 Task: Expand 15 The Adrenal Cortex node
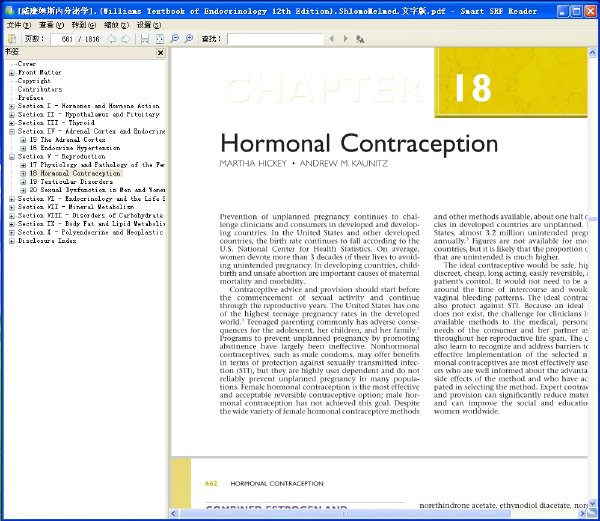coord(23,140)
